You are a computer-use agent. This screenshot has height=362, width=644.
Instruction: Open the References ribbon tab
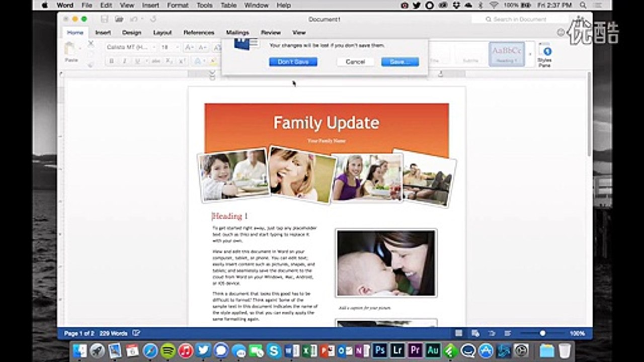[199, 33]
